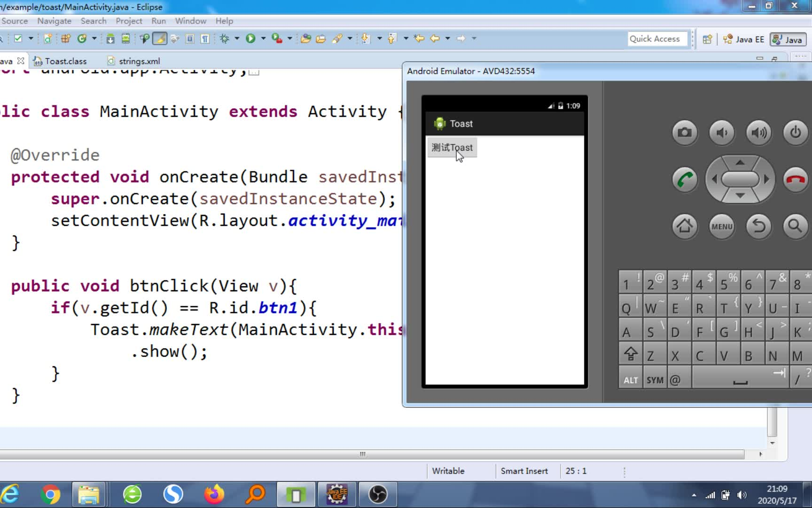Click the Next Annotation yellow down arrow

click(x=366, y=39)
